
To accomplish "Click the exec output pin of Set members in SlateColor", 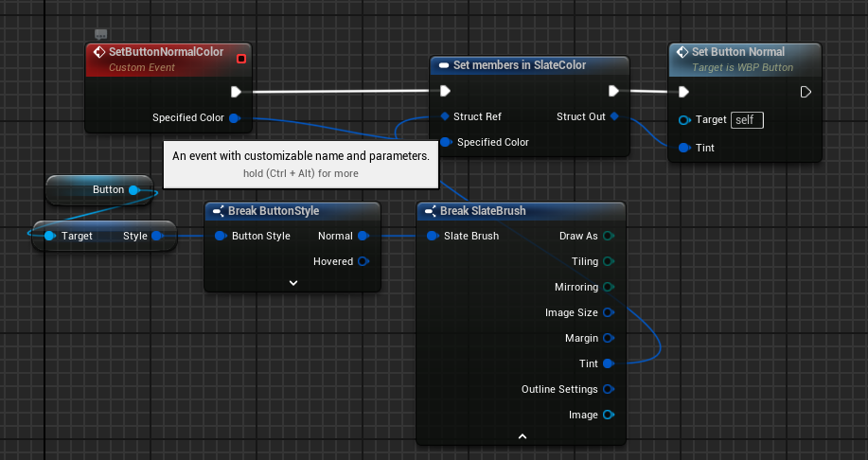I will 613,91.
